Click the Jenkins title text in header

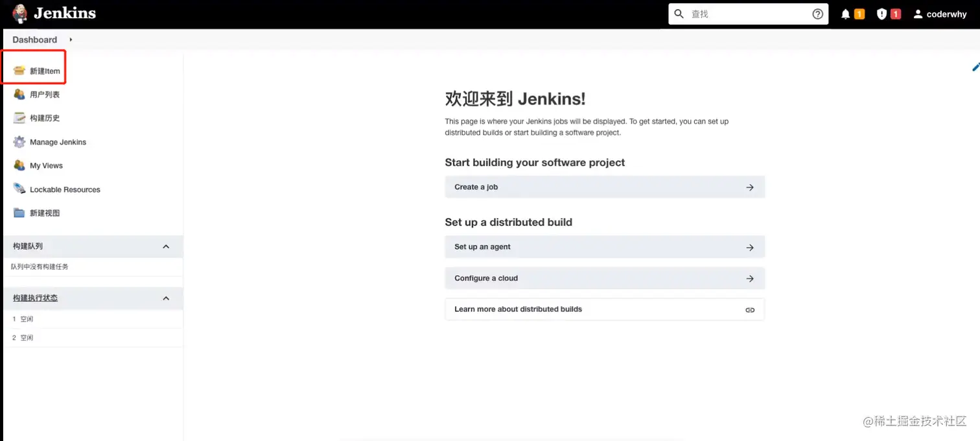click(x=65, y=13)
